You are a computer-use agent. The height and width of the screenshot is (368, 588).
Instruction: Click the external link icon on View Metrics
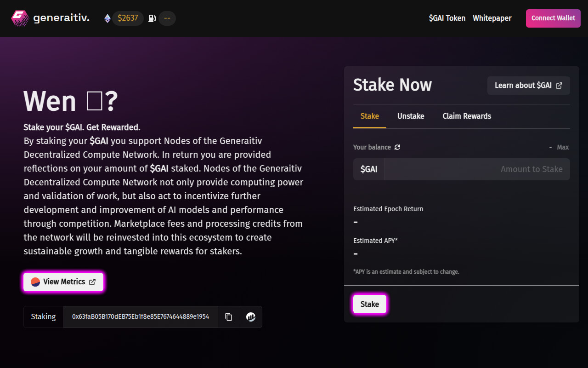pyautogui.click(x=92, y=282)
